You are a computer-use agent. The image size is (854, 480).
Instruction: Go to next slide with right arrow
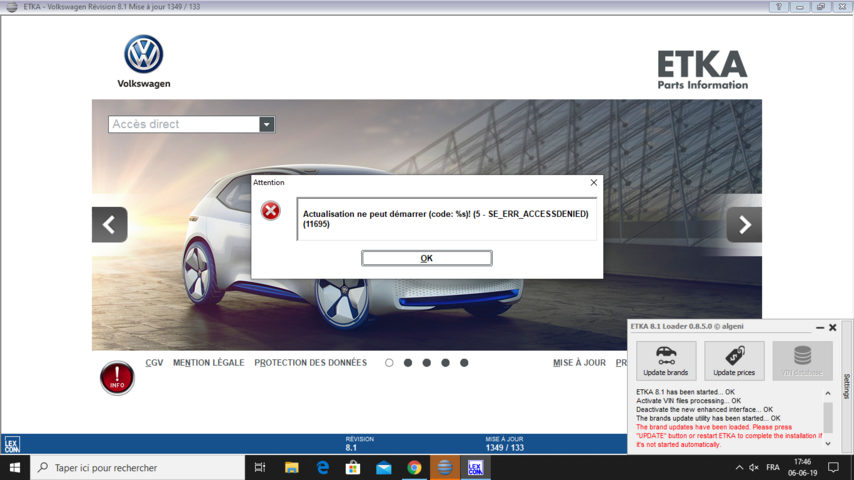point(744,224)
